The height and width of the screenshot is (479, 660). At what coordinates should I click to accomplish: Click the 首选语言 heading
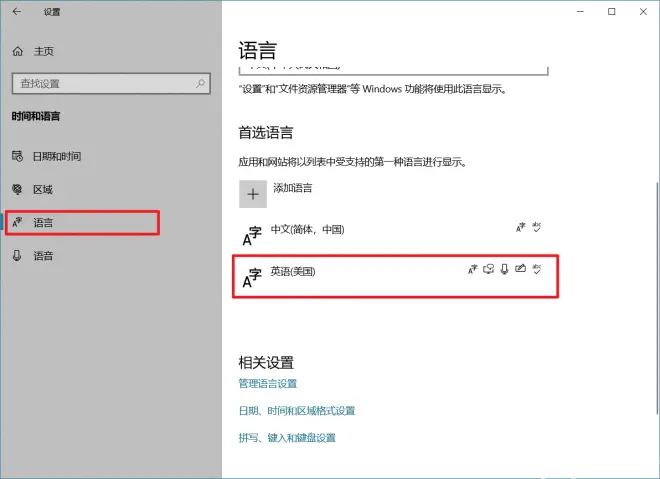(266, 133)
